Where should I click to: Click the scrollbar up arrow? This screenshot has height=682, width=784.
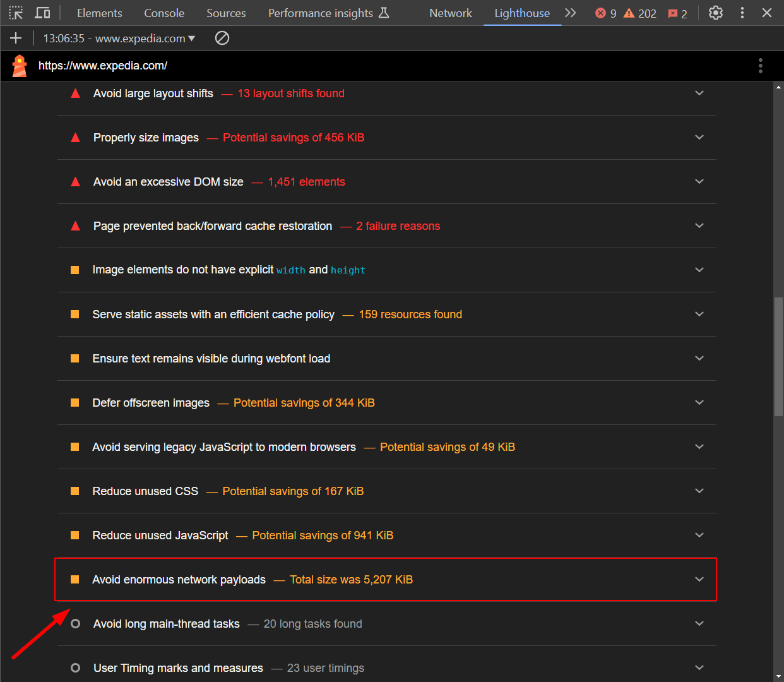778,87
